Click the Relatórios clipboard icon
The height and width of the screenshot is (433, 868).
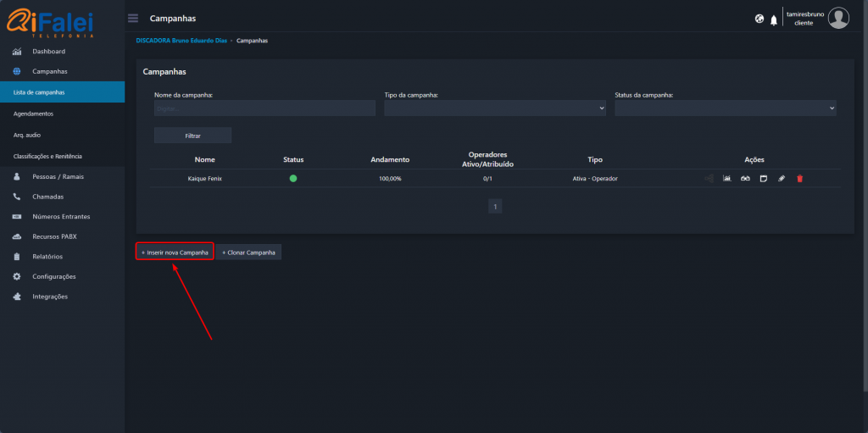[x=17, y=257]
